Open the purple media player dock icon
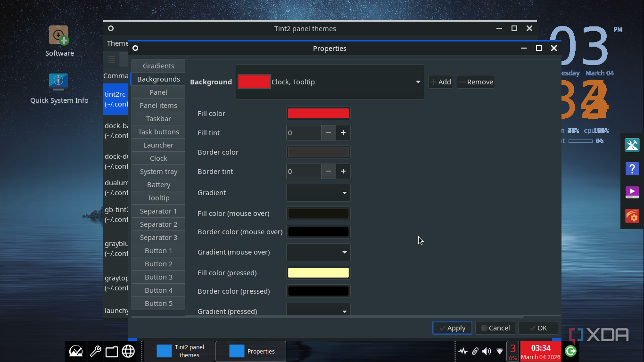 tap(632, 192)
